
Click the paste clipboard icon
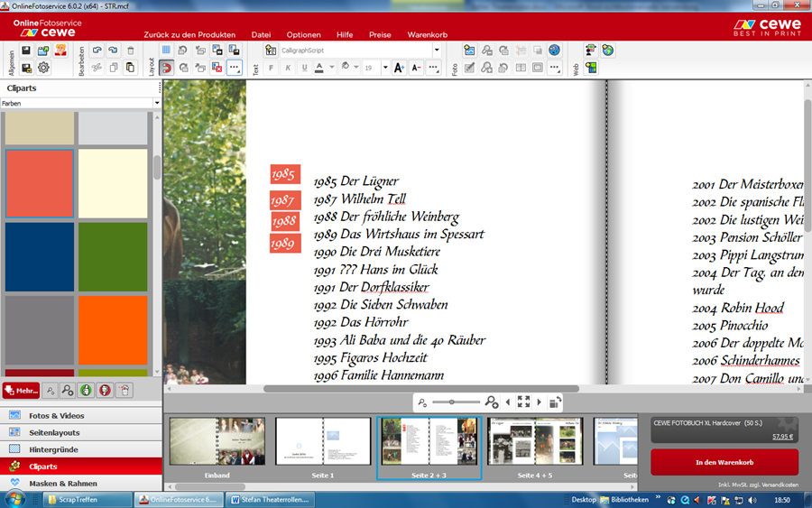[x=131, y=68]
